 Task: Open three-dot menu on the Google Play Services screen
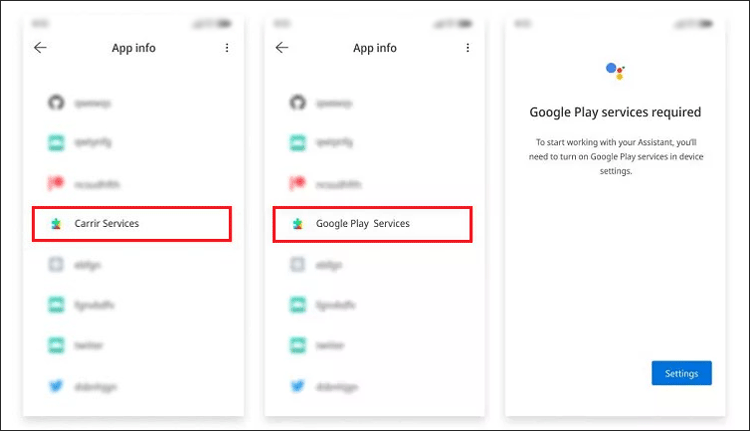coord(467,48)
